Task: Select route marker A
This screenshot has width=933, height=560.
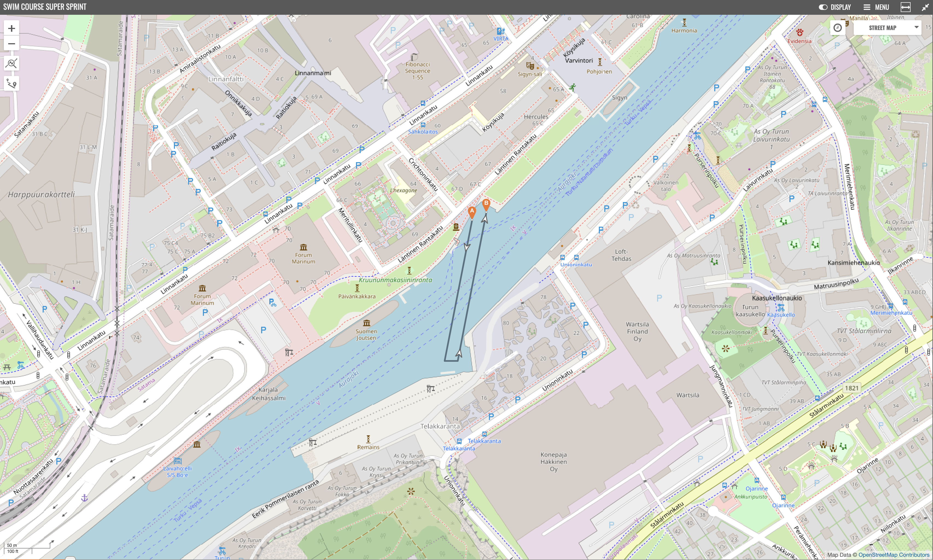Action: click(472, 212)
